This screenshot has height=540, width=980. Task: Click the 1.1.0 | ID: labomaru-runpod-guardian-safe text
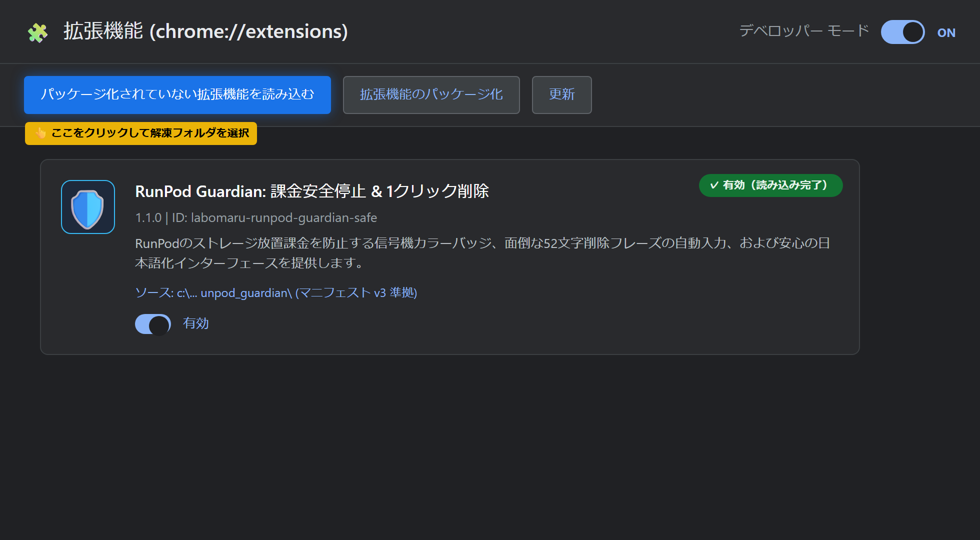coord(256,218)
